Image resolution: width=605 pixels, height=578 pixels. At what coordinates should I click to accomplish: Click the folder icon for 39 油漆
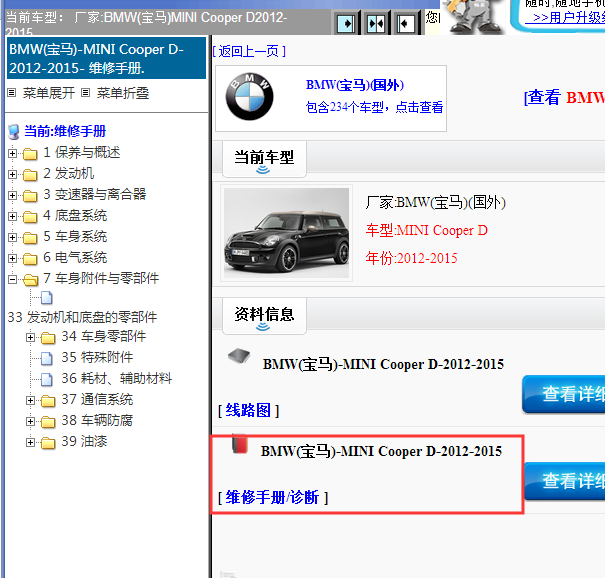tap(48, 443)
